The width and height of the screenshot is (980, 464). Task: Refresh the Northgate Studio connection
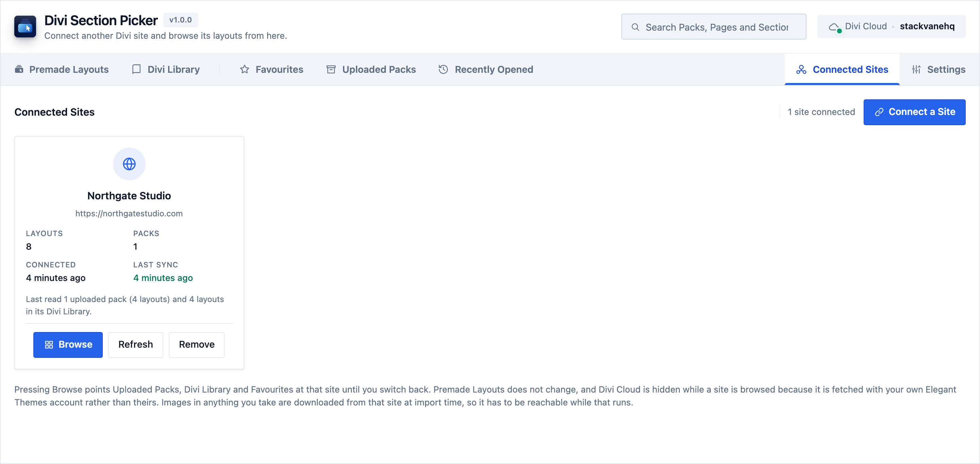(x=135, y=345)
